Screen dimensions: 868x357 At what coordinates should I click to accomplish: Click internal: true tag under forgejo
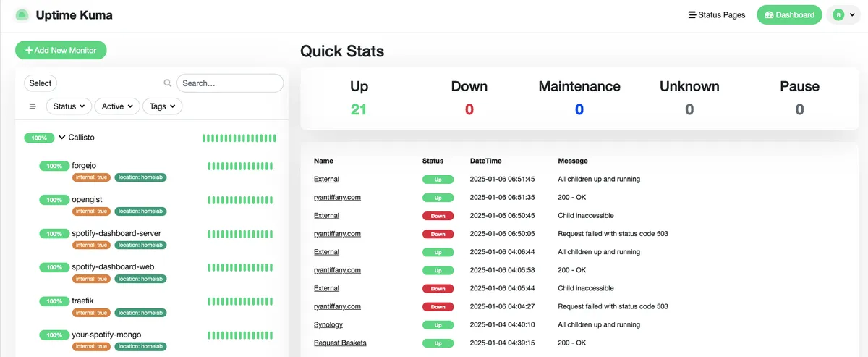click(x=91, y=177)
